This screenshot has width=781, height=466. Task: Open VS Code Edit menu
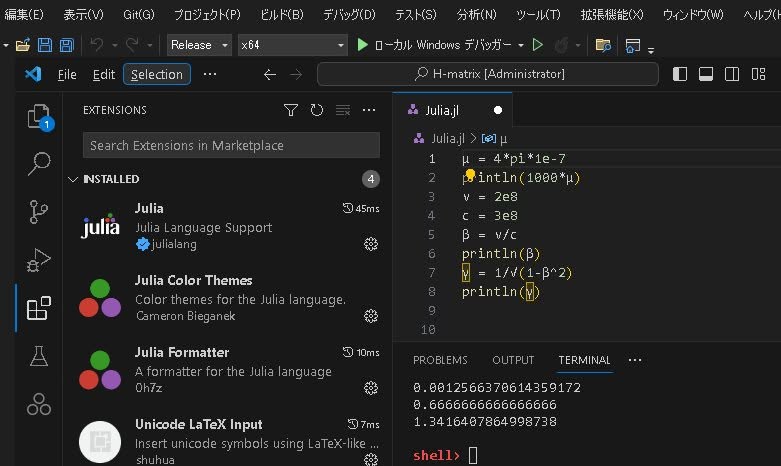pyautogui.click(x=104, y=74)
